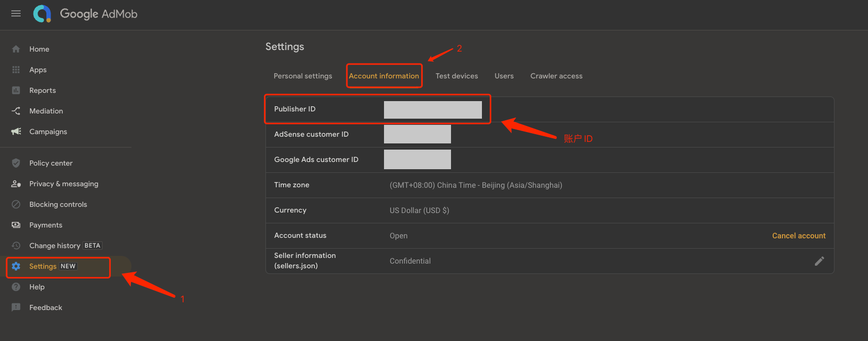The width and height of the screenshot is (868, 341).
Task: Click the Change history clock icon
Action: pyautogui.click(x=16, y=246)
